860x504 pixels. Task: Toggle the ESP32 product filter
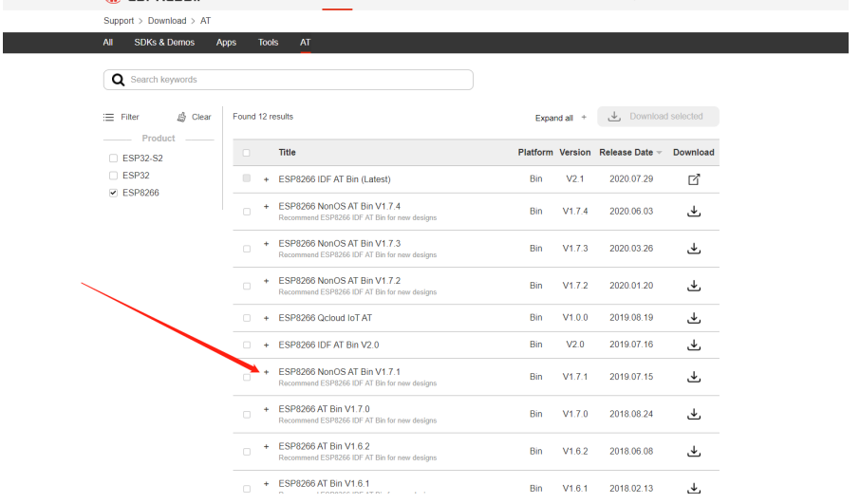[114, 176]
